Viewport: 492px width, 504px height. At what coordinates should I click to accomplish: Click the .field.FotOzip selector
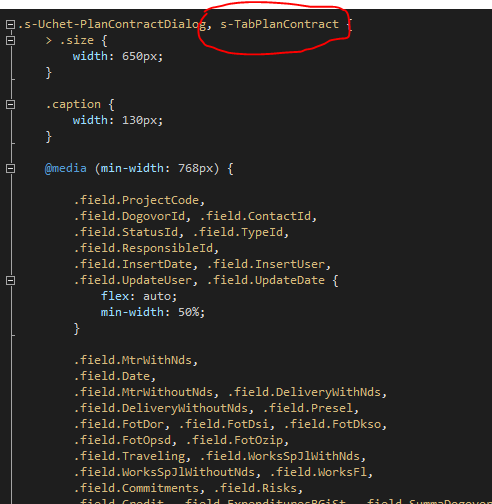(234, 440)
